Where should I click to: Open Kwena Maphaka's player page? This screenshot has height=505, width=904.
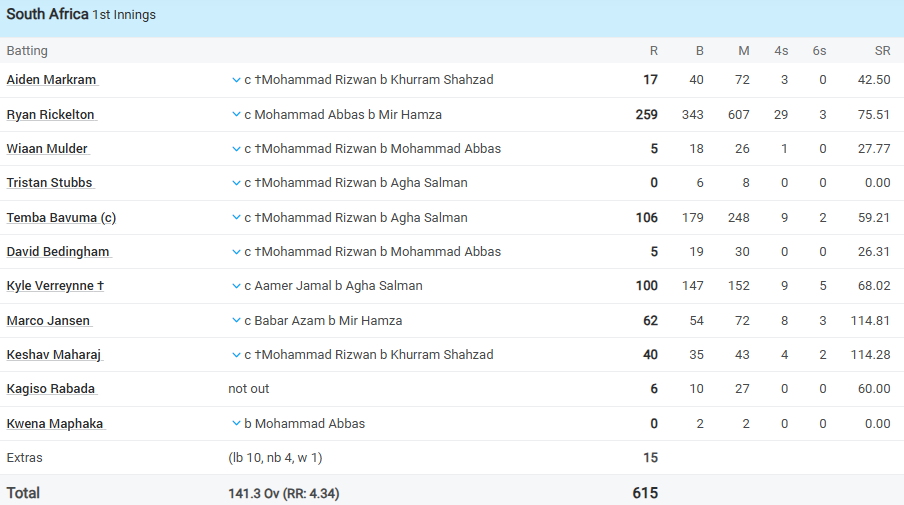[x=55, y=424]
